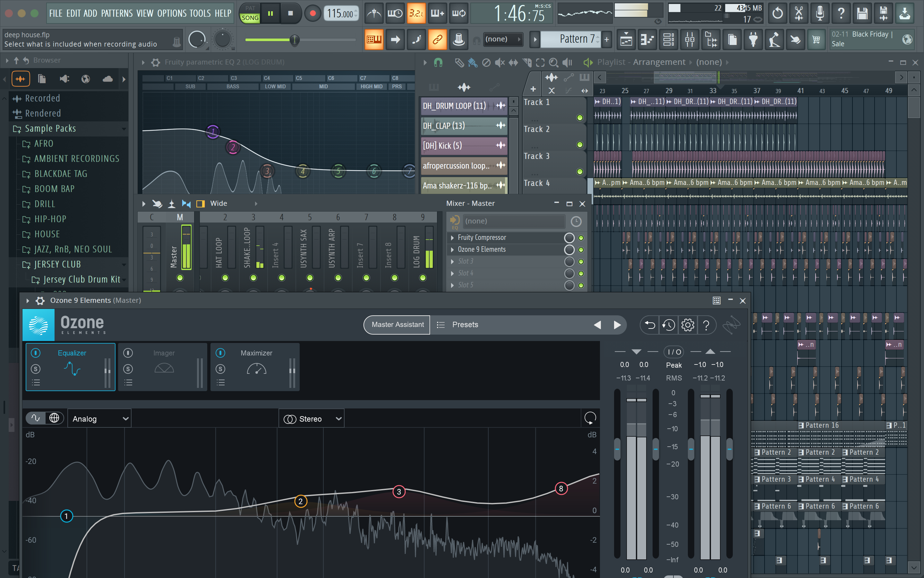Click the Master Assistant button
Viewport: 924px width, 578px height.
398,325
